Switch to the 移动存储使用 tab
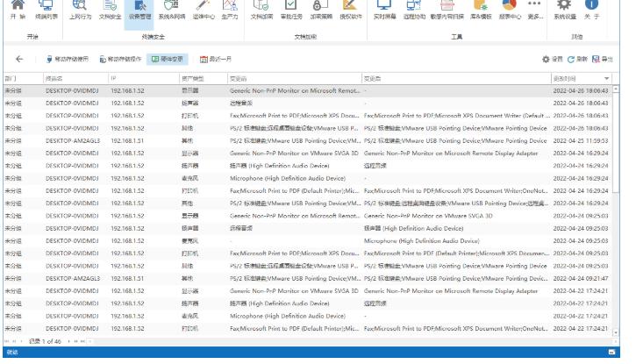Image resolution: width=636 pixels, height=364 pixels. tap(68, 59)
